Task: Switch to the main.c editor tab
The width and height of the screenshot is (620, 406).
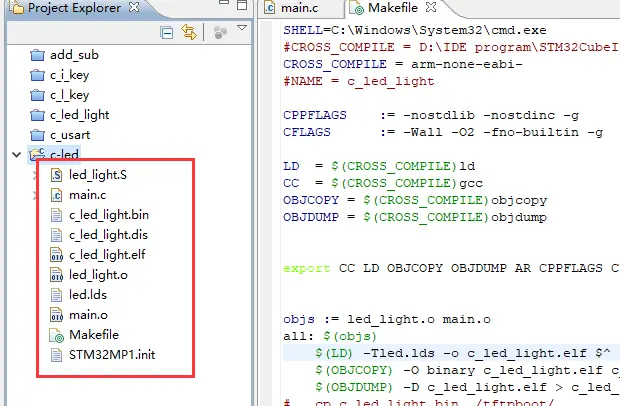Action: pos(299,8)
